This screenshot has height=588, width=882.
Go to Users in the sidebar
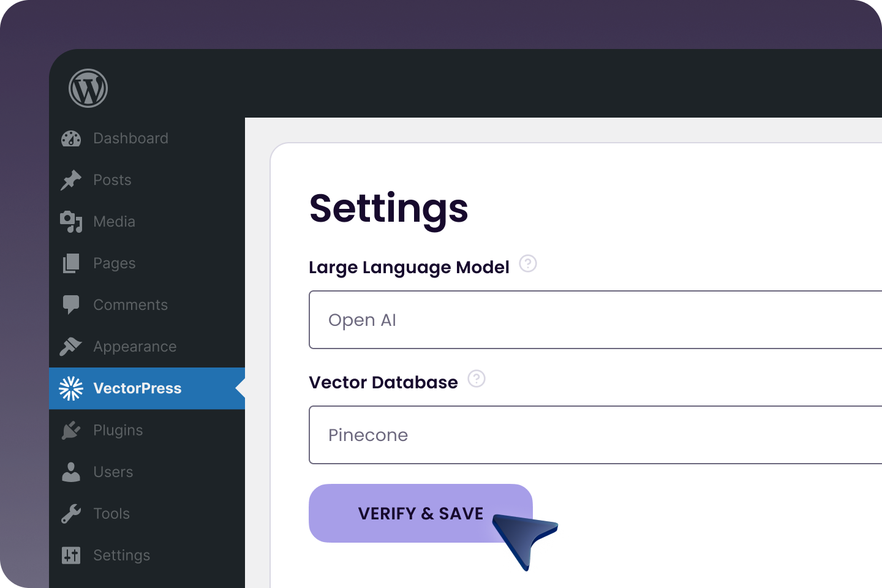147,472
